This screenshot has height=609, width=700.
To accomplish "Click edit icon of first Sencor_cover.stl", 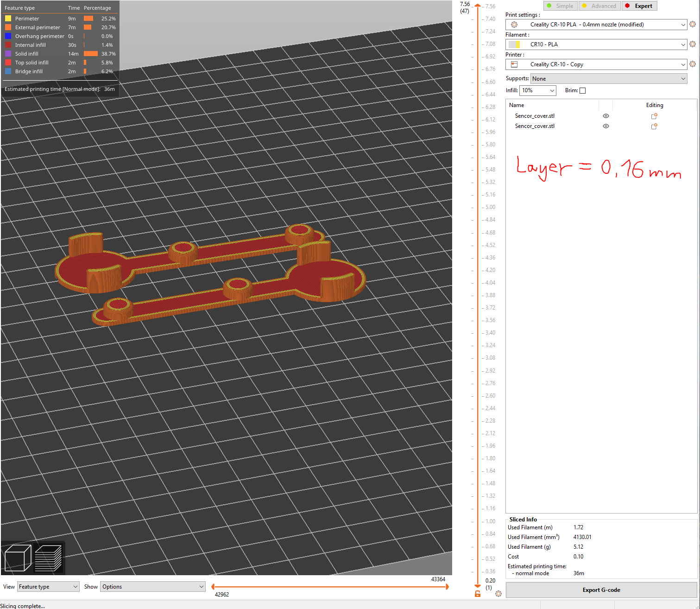I will 654,116.
